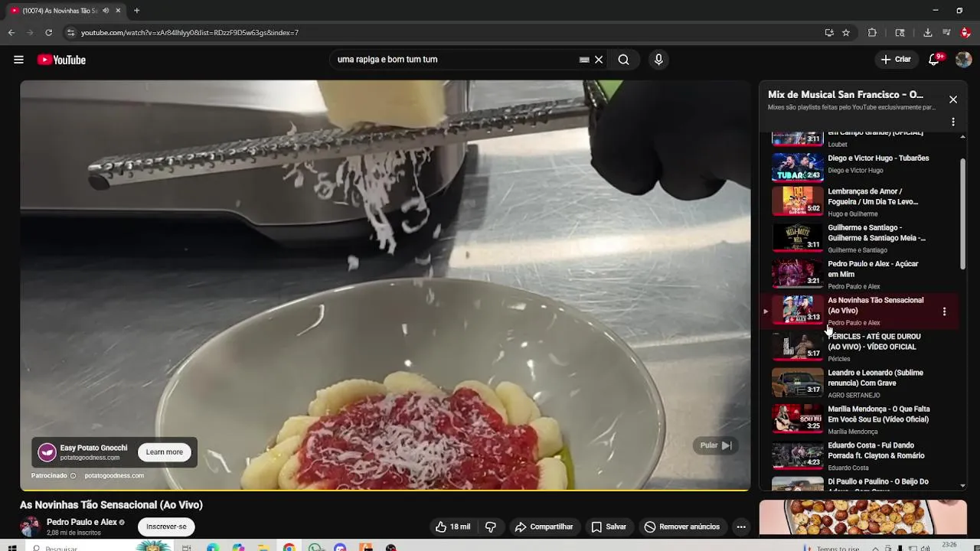Open the potatogoodness.com sponsor link
Image resolution: width=980 pixels, height=551 pixels.
(114, 475)
